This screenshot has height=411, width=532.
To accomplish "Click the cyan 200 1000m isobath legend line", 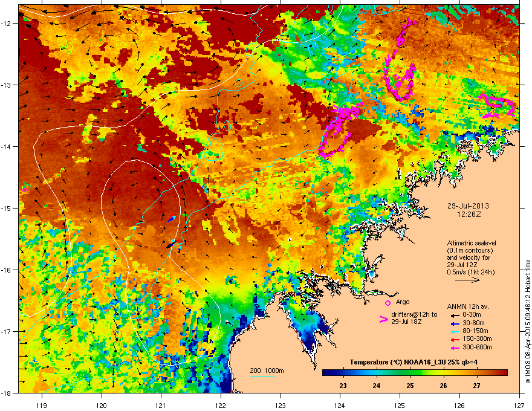I will pos(262,376).
